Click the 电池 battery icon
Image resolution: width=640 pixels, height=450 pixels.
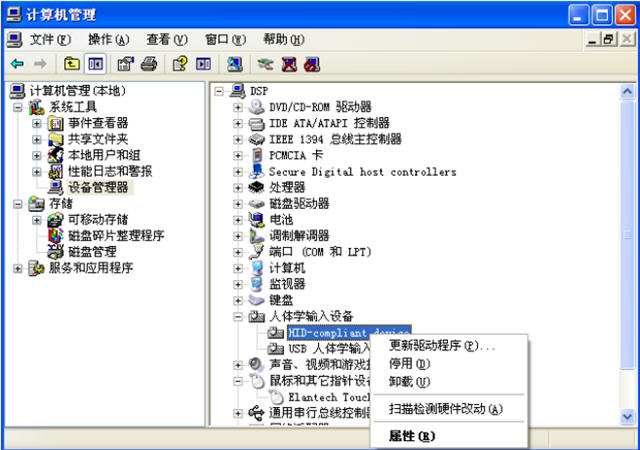pyautogui.click(x=257, y=220)
